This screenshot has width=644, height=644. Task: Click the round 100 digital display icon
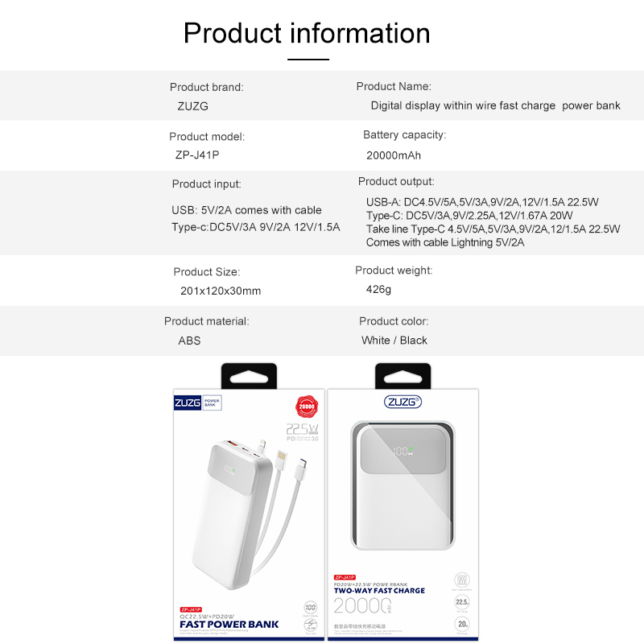(x=311, y=607)
